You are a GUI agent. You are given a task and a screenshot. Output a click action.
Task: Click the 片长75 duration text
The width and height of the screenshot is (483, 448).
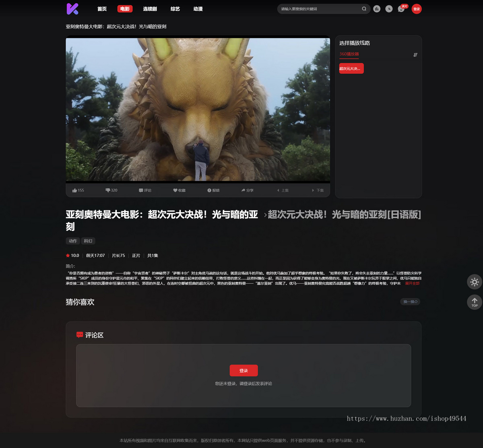[x=118, y=256]
